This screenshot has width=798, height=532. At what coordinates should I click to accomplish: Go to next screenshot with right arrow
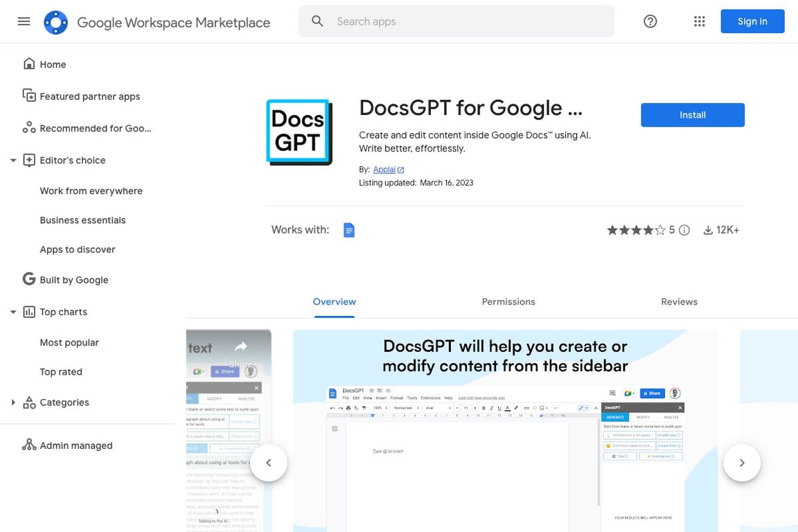coord(741,463)
